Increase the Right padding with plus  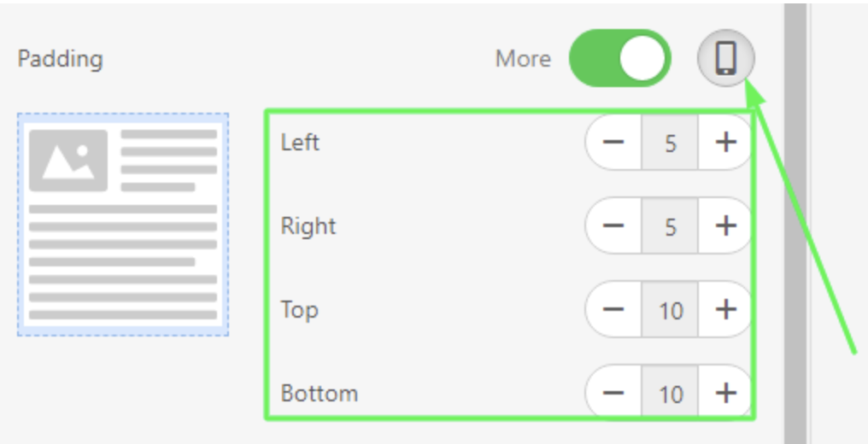(x=725, y=225)
